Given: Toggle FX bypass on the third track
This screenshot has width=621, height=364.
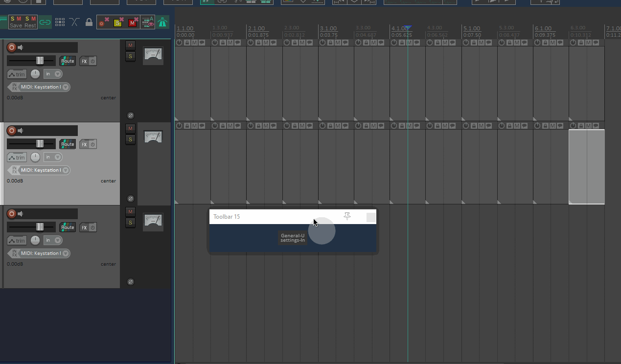Looking at the screenshot, I should [x=92, y=227].
